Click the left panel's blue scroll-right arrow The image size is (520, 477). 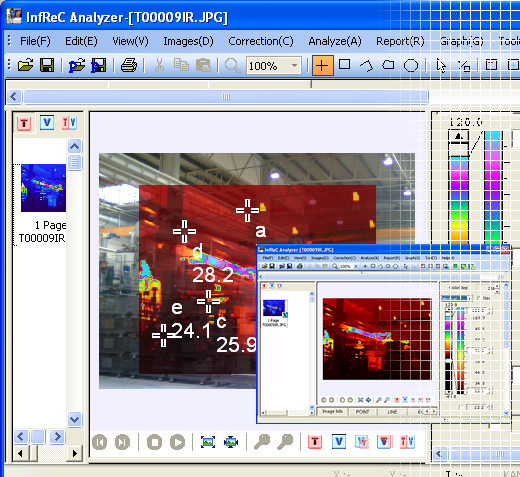click(57, 436)
